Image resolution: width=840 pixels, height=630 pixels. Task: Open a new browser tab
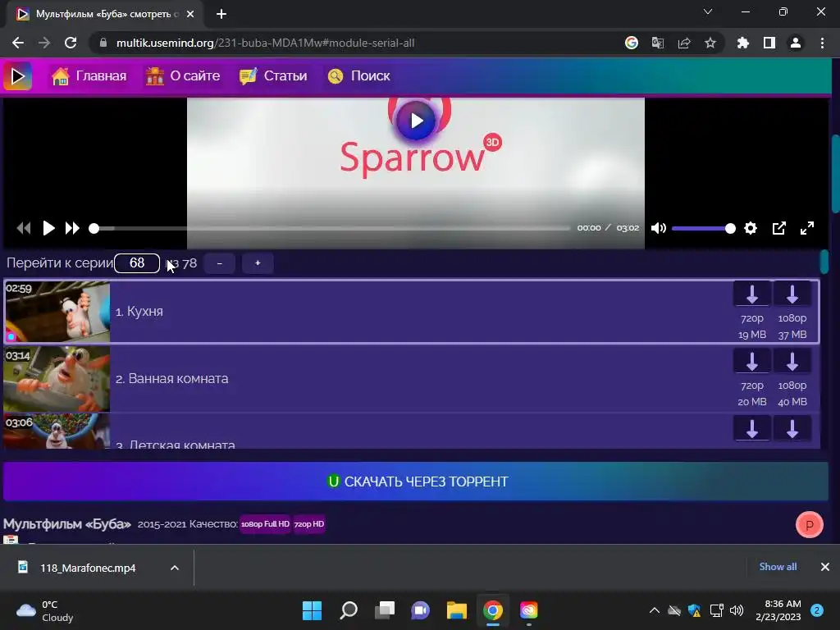point(221,14)
